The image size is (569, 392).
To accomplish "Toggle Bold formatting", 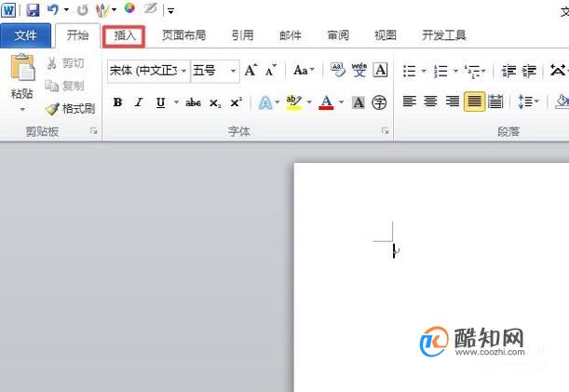I will click(117, 102).
